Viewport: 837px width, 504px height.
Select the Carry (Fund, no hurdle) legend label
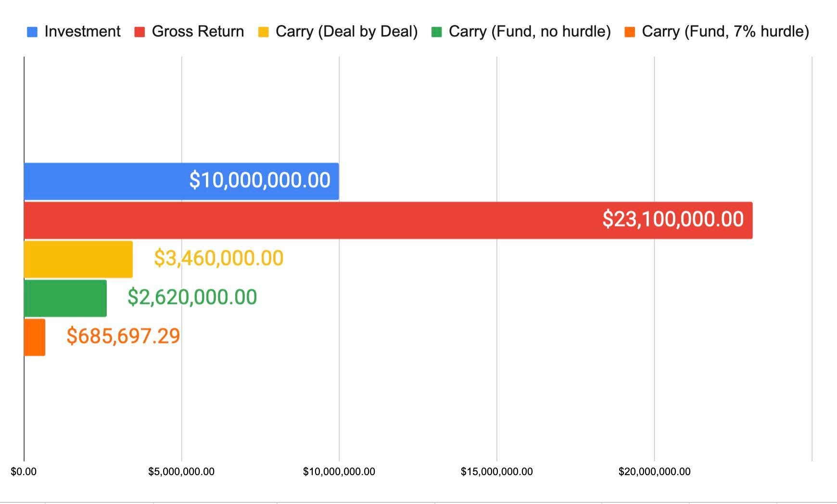530,32
